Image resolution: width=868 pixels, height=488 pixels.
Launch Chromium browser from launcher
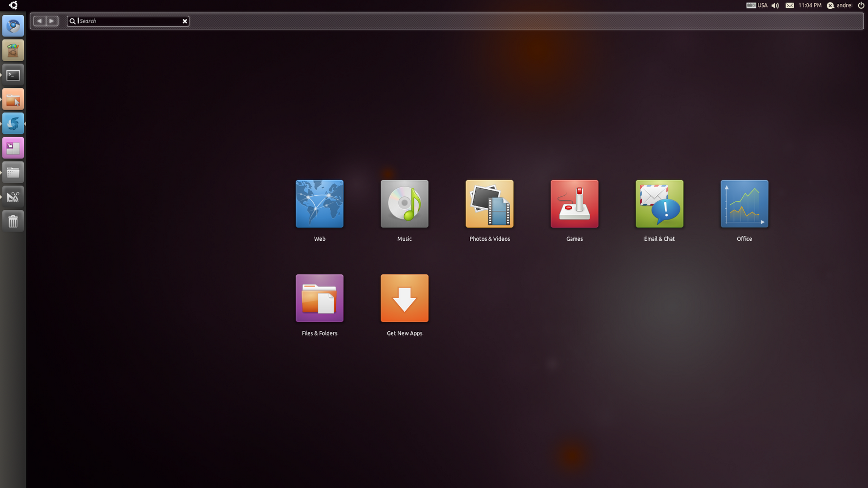pos(13,26)
